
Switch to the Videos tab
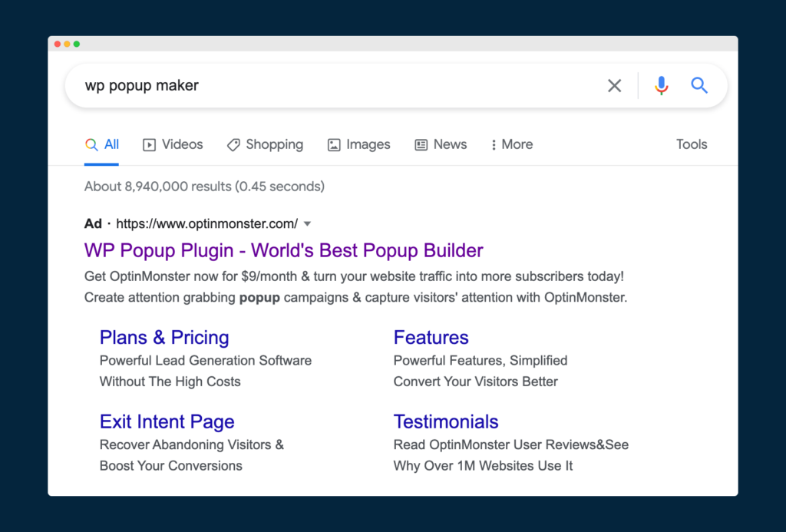click(x=173, y=145)
